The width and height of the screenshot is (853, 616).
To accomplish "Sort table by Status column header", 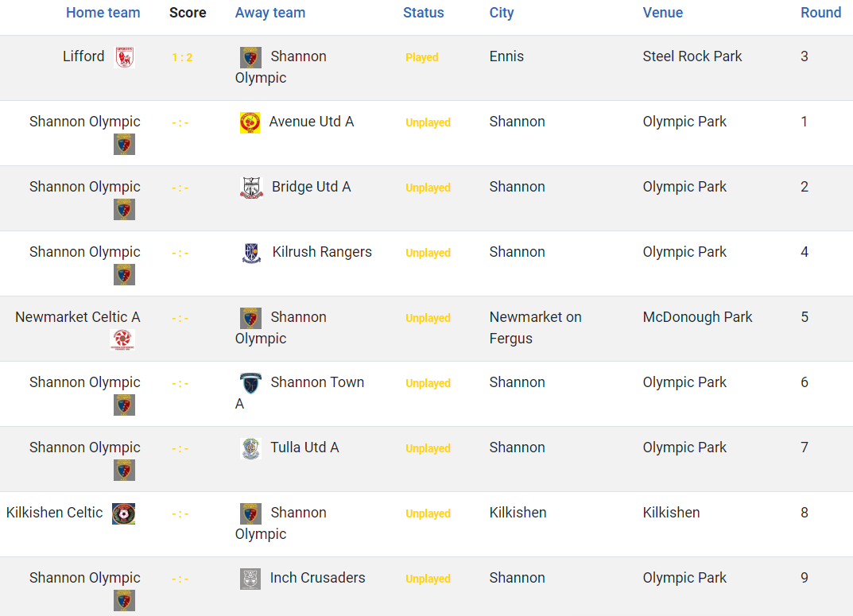I will (x=423, y=13).
